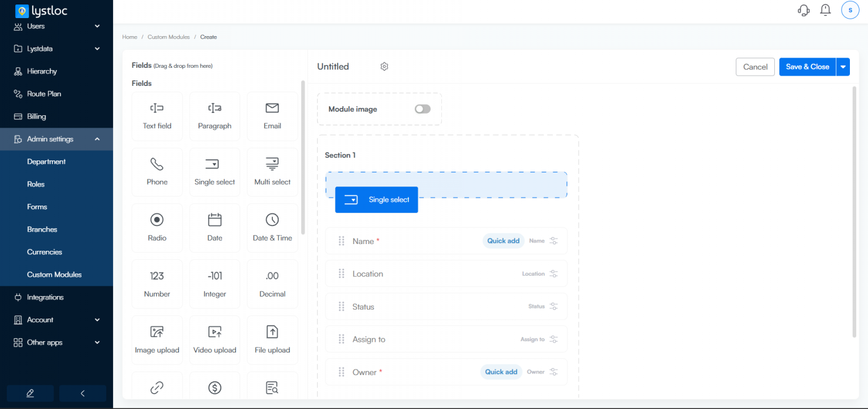Screen dimensions: 868x409
Task: Click the gear icon next to Untitled
Action: coord(384,67)
